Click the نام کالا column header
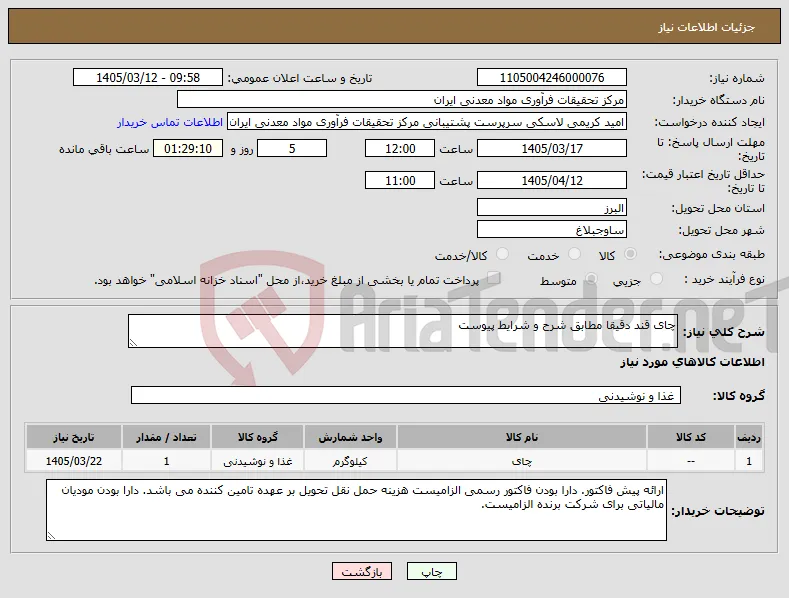This screenshot has height=598, width=789. pyautogui.click(x=522, y=437)
